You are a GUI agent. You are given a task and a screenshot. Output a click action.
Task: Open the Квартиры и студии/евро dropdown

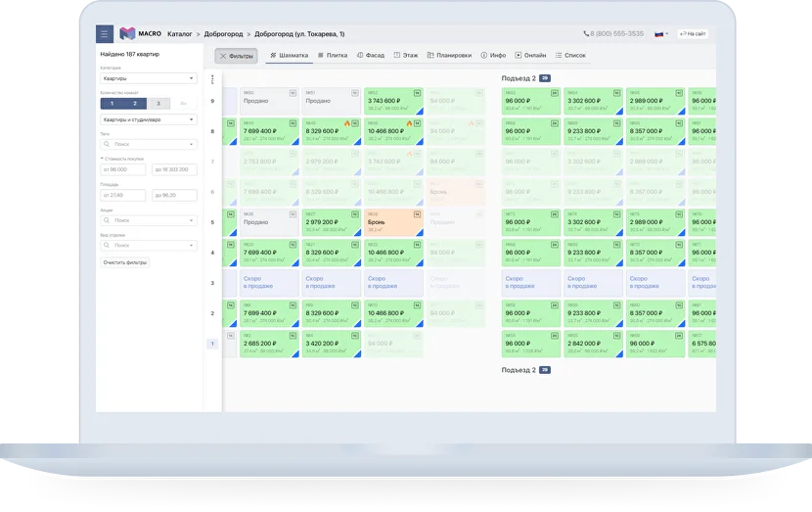[149, 119]
